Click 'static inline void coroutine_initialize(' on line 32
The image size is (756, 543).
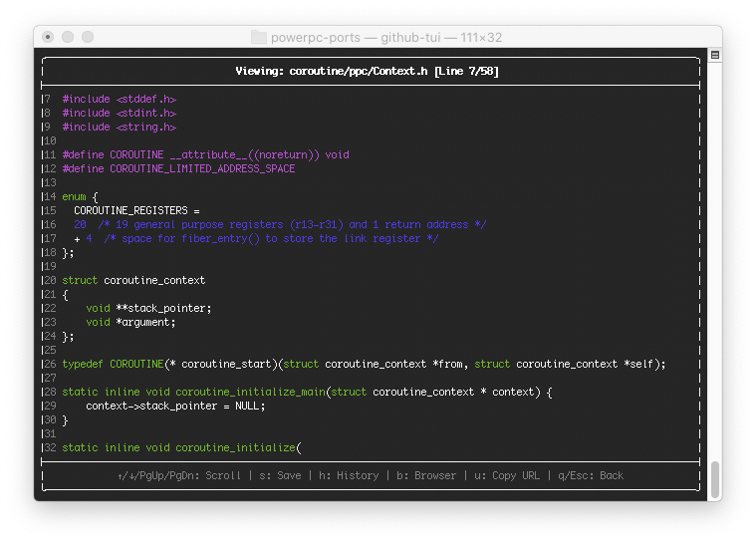[181, 448]
